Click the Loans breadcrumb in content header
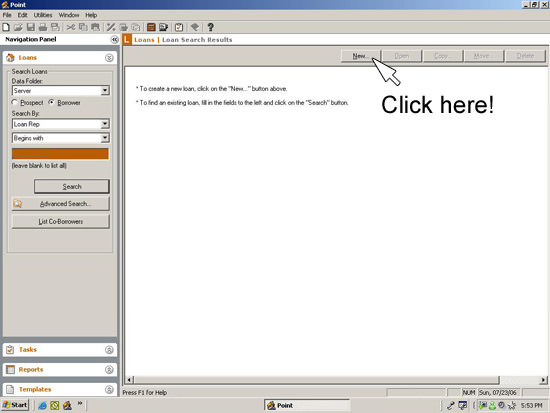This screenshot has width=550, height=413. coord(144,40)
